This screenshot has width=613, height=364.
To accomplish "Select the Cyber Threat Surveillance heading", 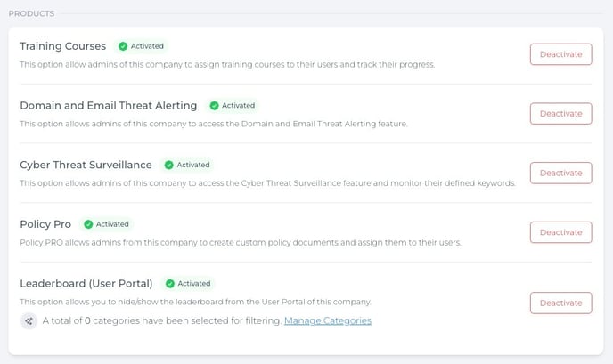I will 86,165.
